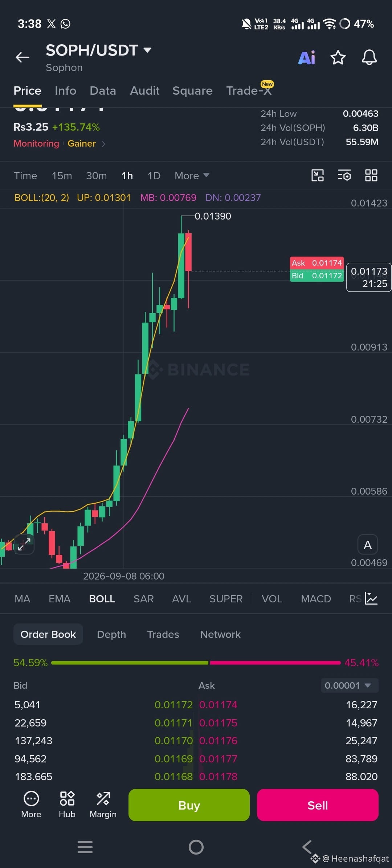Toggle auto-scale A button on chart
The height and width of the screenshot is (868, 392).
click(368, 545)
